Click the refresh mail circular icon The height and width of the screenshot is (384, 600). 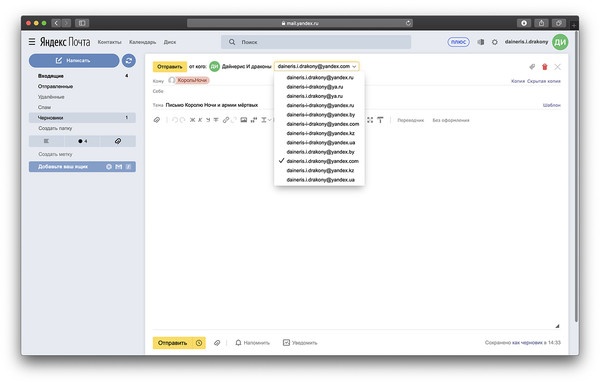(x=129, y=60)
